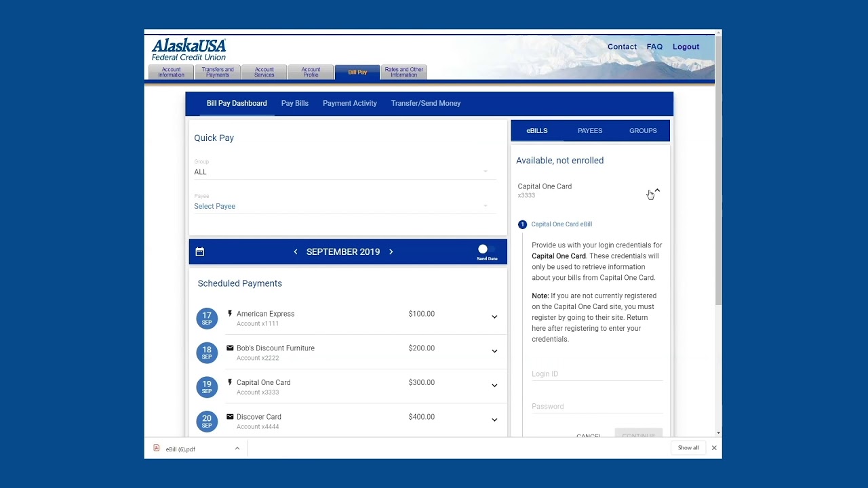The image size is (868, 488).
Task: Click the calendar icon beside the month bar
Action: [x=199, y=251]
